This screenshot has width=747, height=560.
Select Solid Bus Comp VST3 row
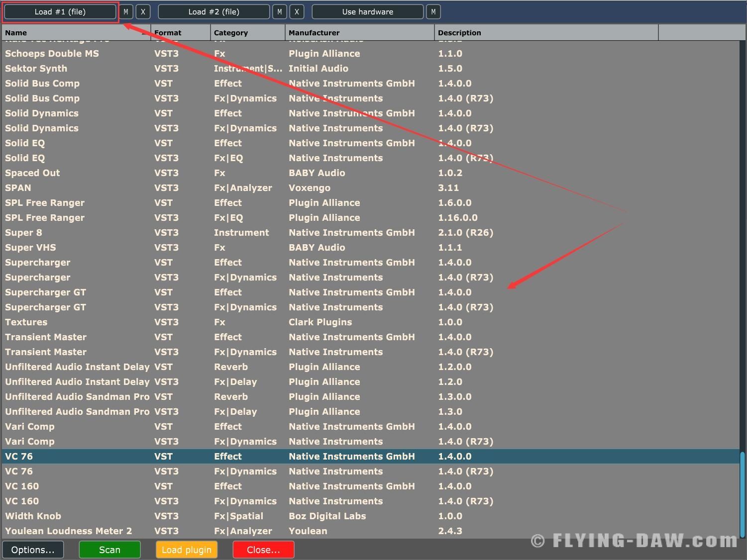pos(370,98)
